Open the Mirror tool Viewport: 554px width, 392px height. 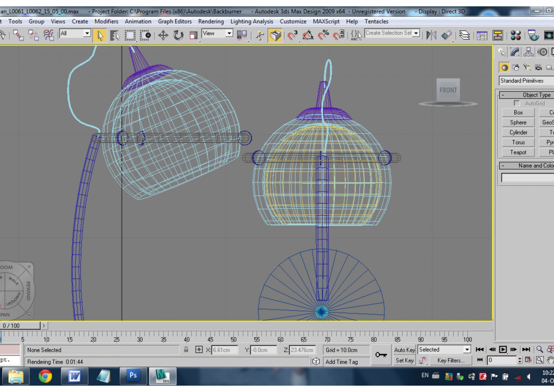coord(431,35)
